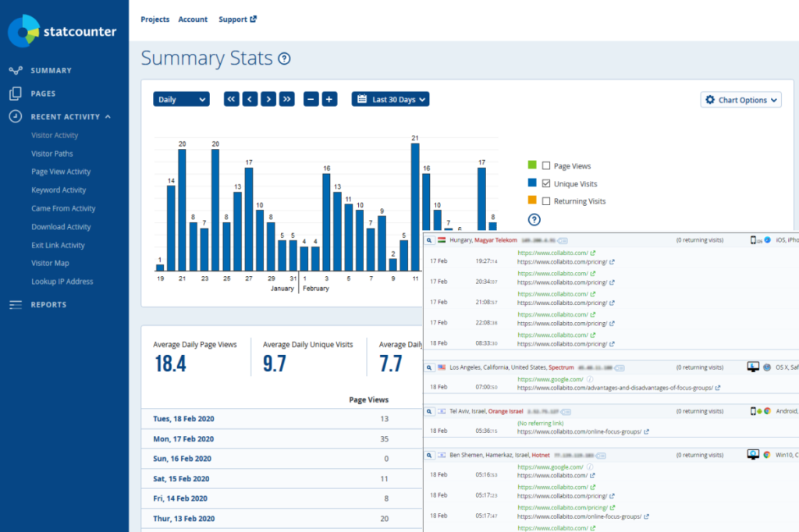
Task: Jump to first period with double-left arrow
Action: 232,99
